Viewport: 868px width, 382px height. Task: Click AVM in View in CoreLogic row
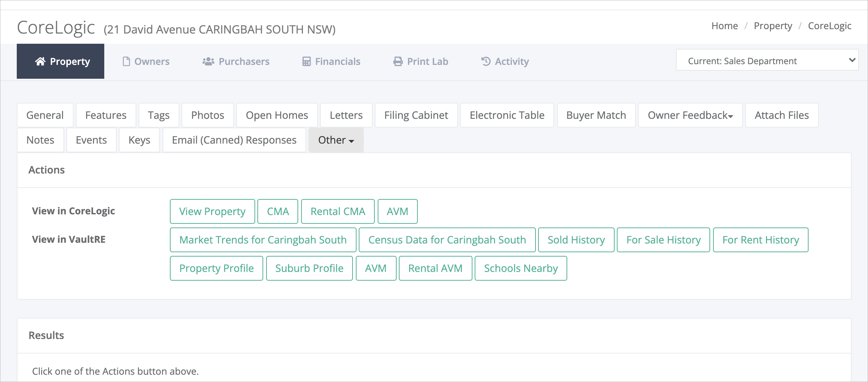397,211
